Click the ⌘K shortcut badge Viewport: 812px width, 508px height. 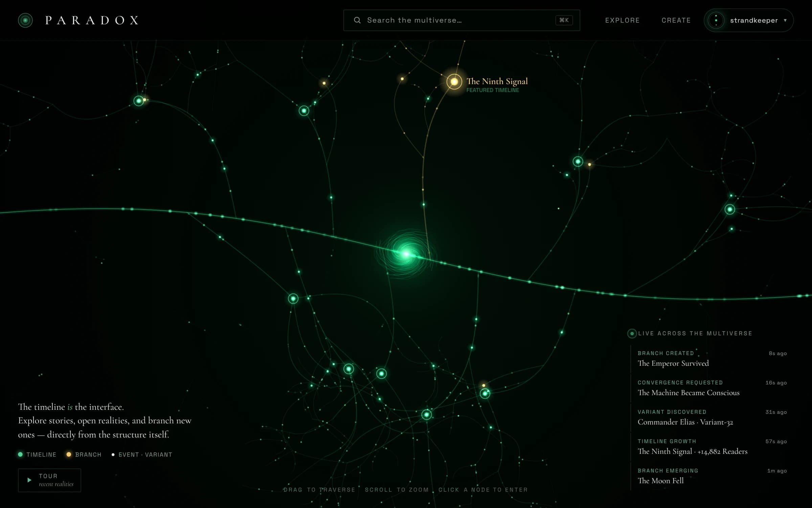point(564,20)
